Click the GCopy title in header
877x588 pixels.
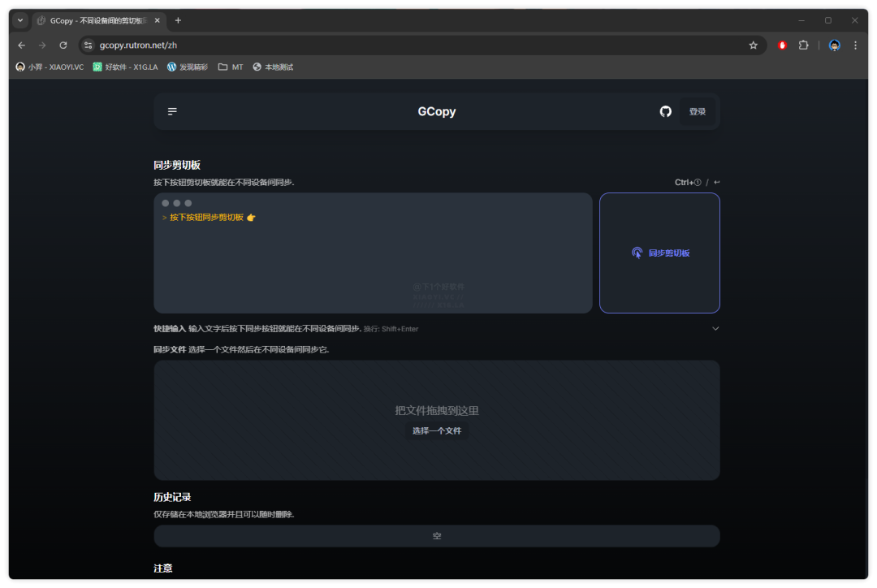437,111
